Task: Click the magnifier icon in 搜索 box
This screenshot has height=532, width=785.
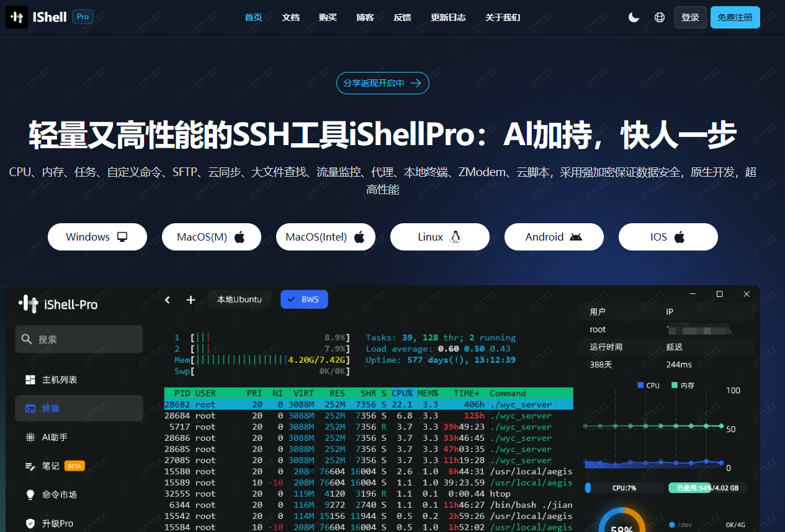Action: click(x=27, y=339)
